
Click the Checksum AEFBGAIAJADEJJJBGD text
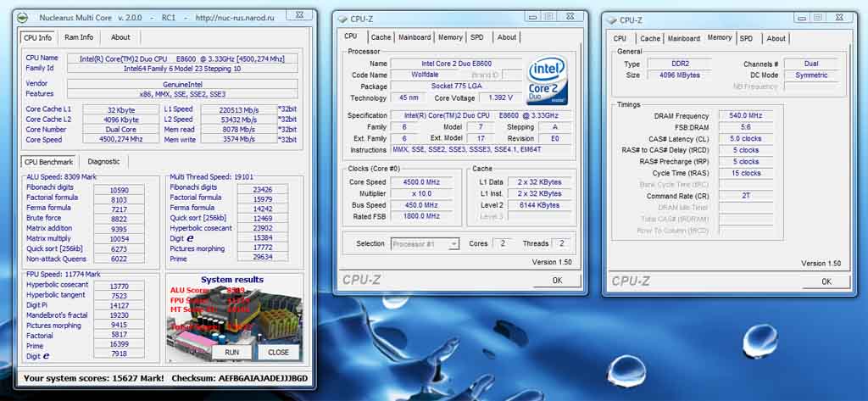(240, 378)
